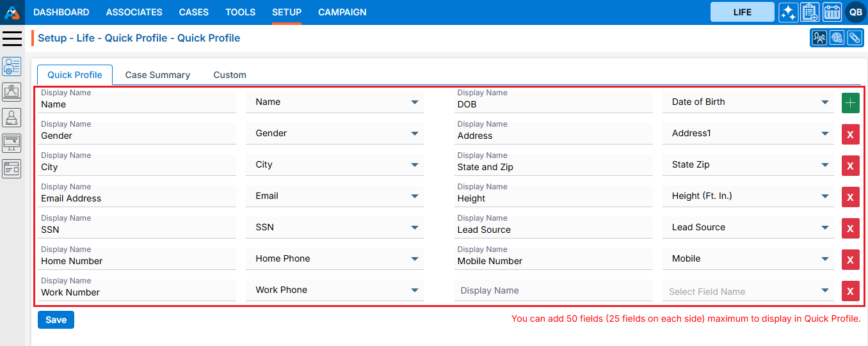Remove the Gender and Address row

tap(850, 134)
